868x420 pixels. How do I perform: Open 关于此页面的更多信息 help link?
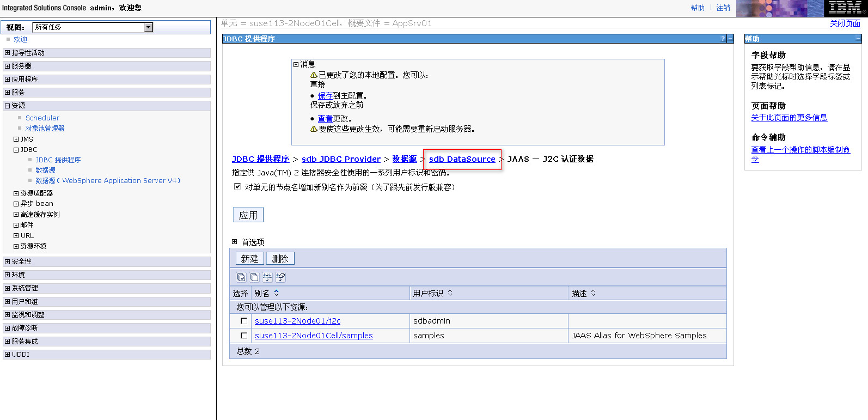789,118
